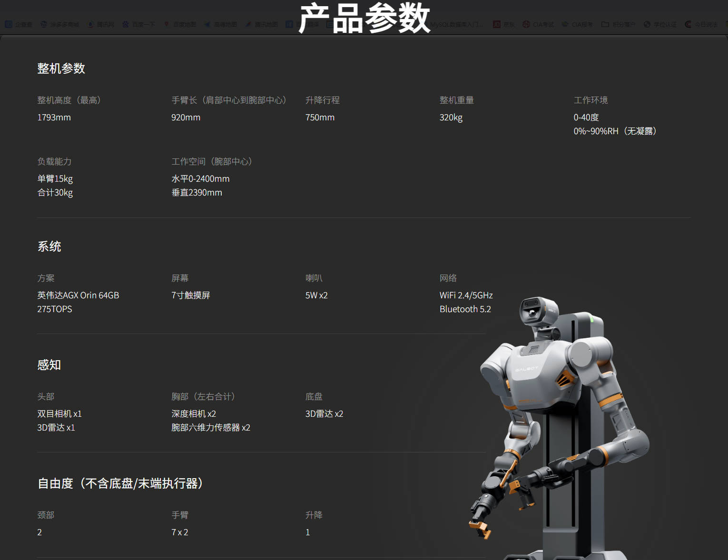Screen dimensions: 728x560
Task: Click the Bluetooth 5.2 value
Action: coord(465,309)
